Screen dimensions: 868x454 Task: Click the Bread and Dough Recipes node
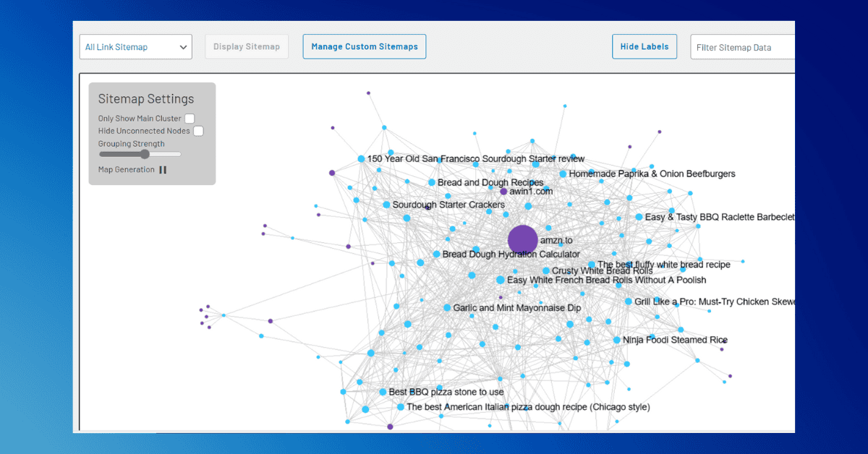coord(432,183)
